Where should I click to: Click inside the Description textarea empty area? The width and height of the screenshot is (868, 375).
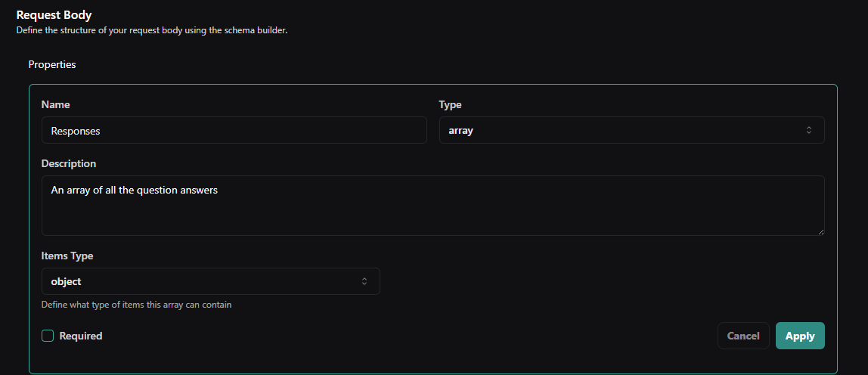[x=432, y=215]
